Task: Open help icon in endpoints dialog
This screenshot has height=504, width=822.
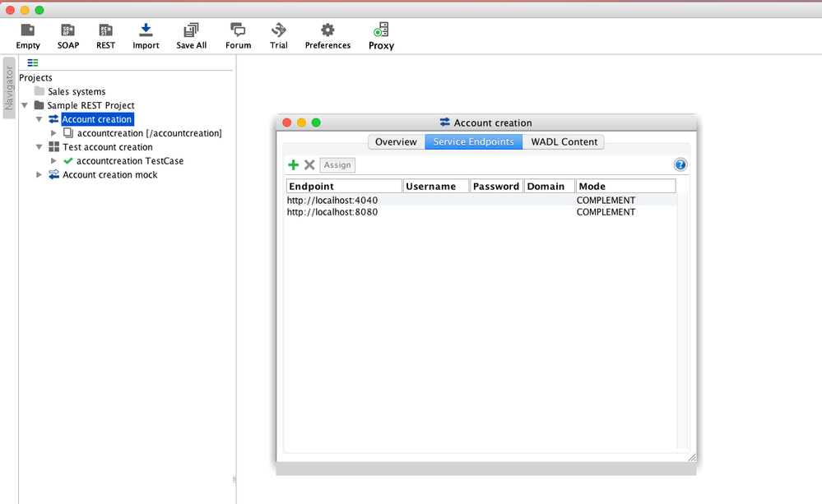Action: point(680,165)
